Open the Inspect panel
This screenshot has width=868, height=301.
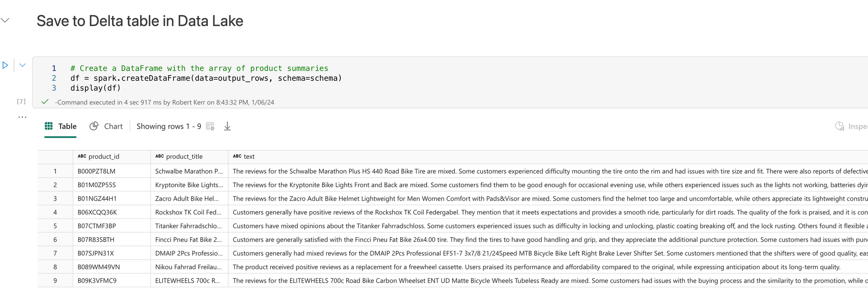pyautogui.click(x=851, y=126)
